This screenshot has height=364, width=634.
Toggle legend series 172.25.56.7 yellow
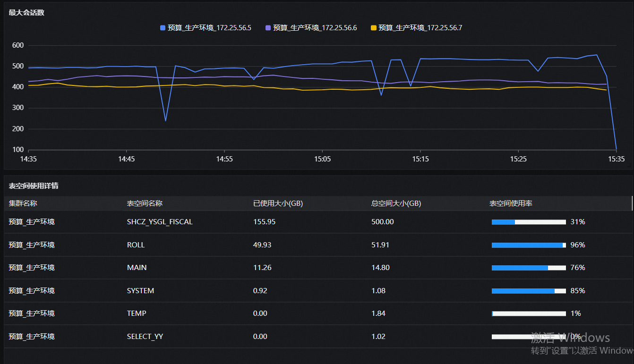tap(417, 28)
